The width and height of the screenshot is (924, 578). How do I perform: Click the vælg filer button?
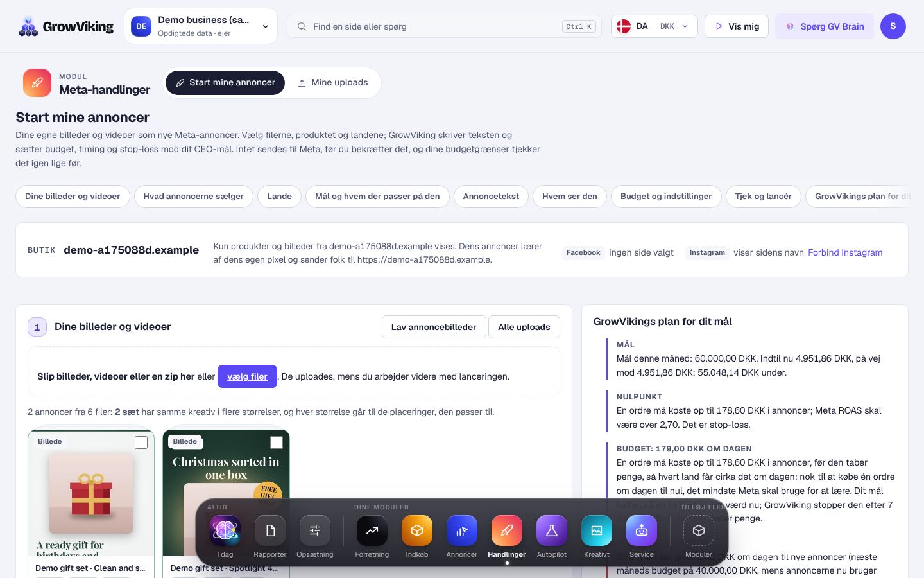point(247,376)
